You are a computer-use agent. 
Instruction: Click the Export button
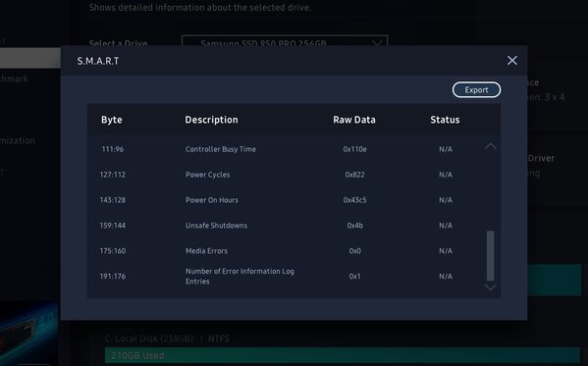click(x=476, y=90)
